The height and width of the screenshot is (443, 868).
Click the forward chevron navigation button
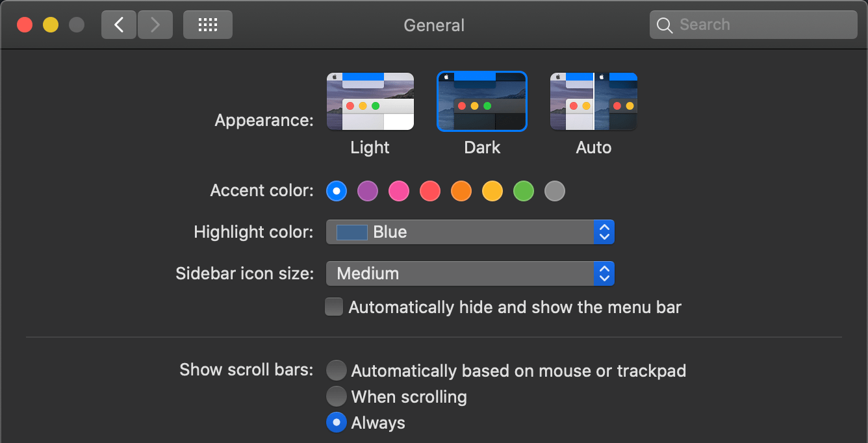tap(155, 25)
